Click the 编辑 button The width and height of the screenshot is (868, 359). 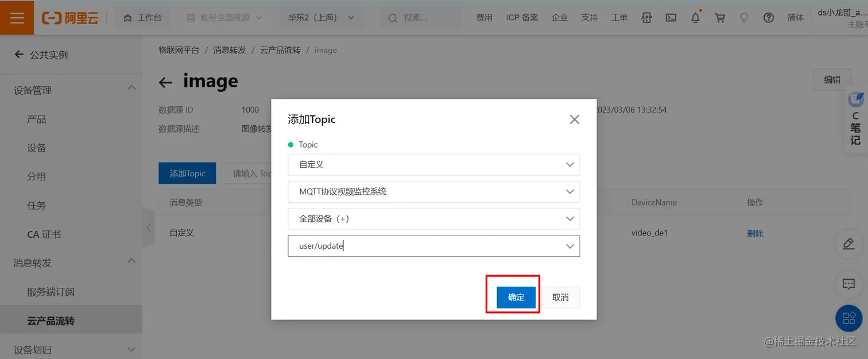[832, 80]
